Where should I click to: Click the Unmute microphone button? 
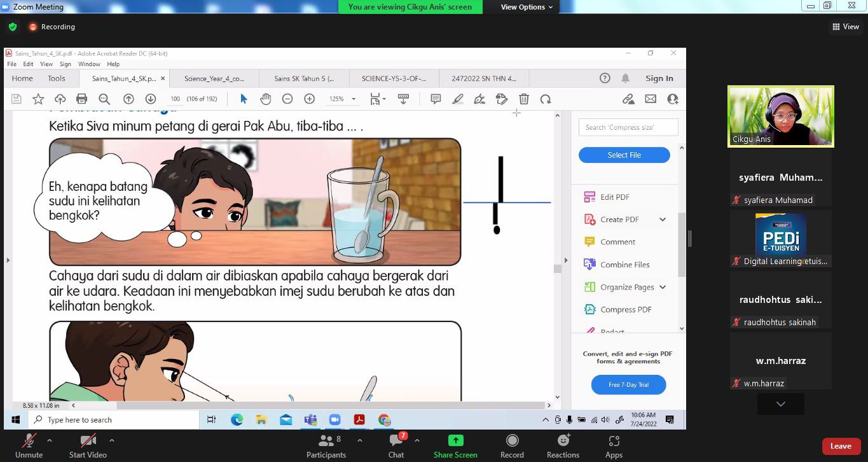pyautogui.click(x=29, y=445)
